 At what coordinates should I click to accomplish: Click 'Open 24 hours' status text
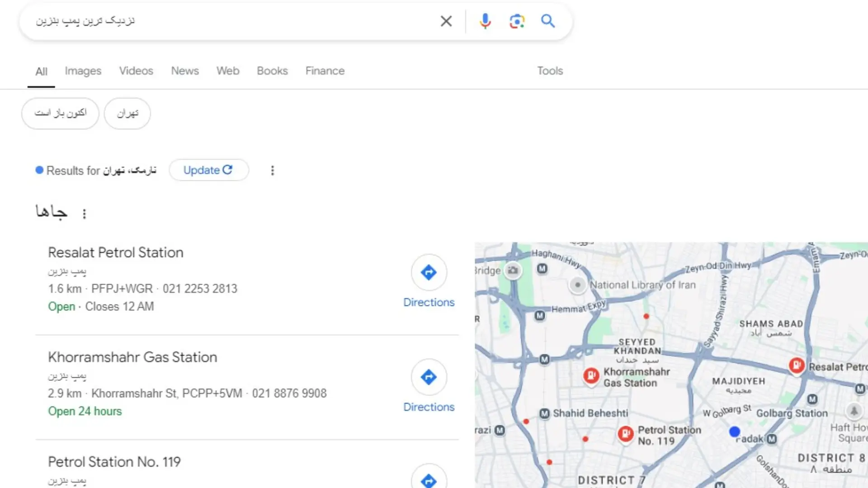click(85, 411)
